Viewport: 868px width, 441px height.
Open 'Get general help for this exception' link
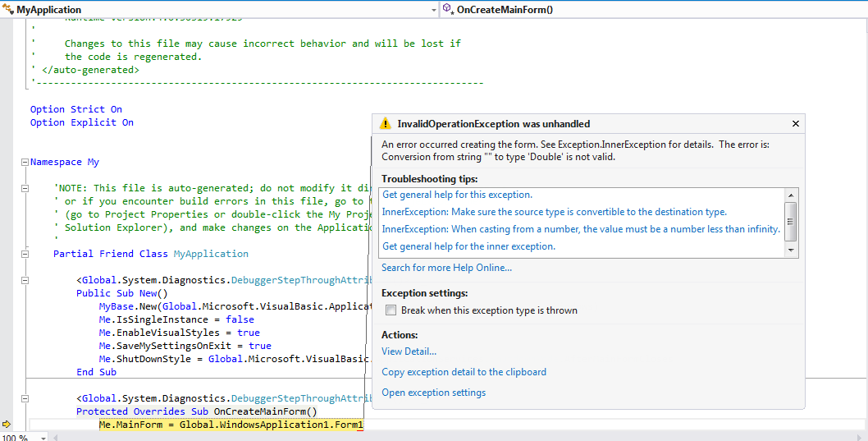pyautogui.click(x=457, y=195)
